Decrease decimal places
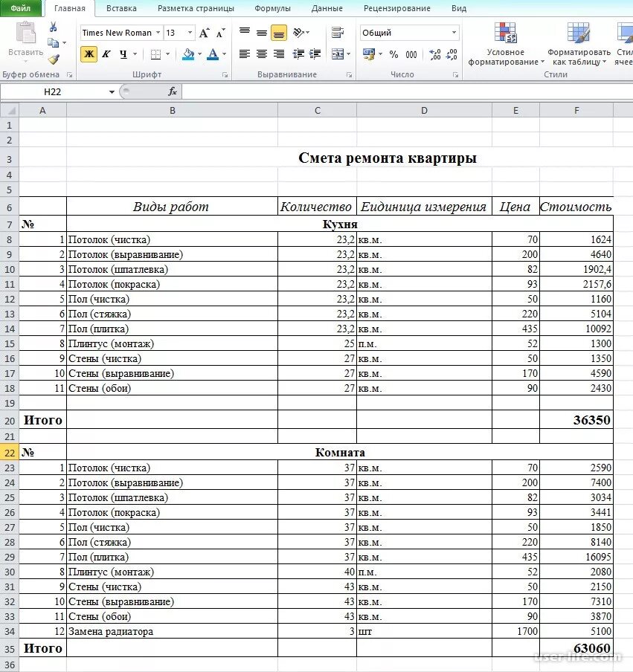 point(452,54)
